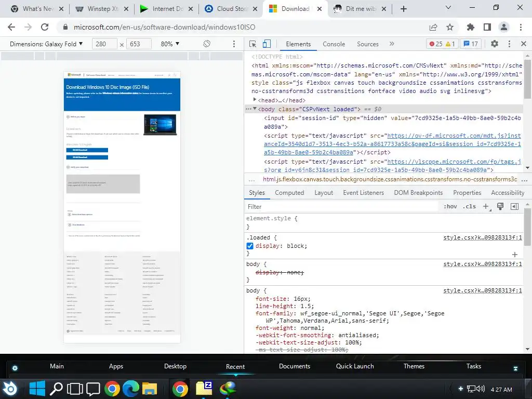This screenshot has width=532, height=399.
Task: Open the Accessibility tab
Action: [x=508, y=193]
